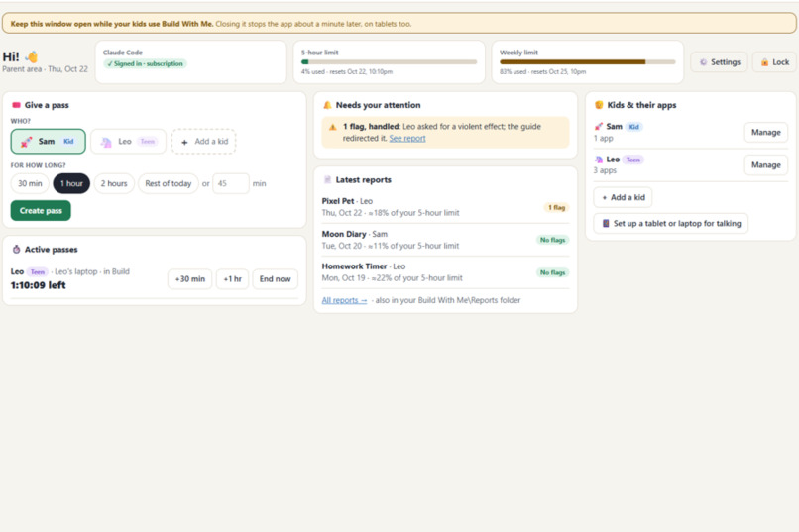Click the '1 app' text under Sam
This screenshot has height=532, width=799.
[x=604, y=138]
